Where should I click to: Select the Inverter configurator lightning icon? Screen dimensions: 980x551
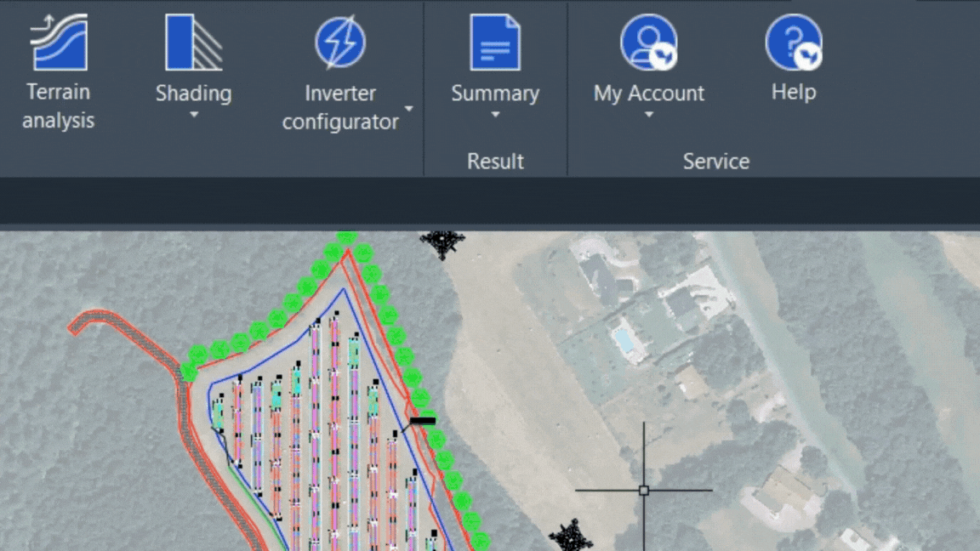[340, 43]
